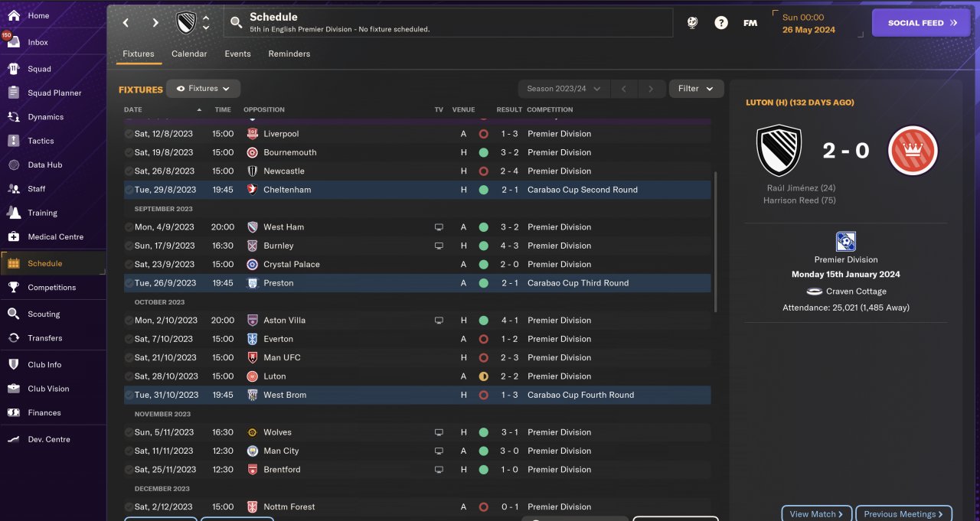
Task: Click the Transfers arrows icon
Action: (13, 337)
